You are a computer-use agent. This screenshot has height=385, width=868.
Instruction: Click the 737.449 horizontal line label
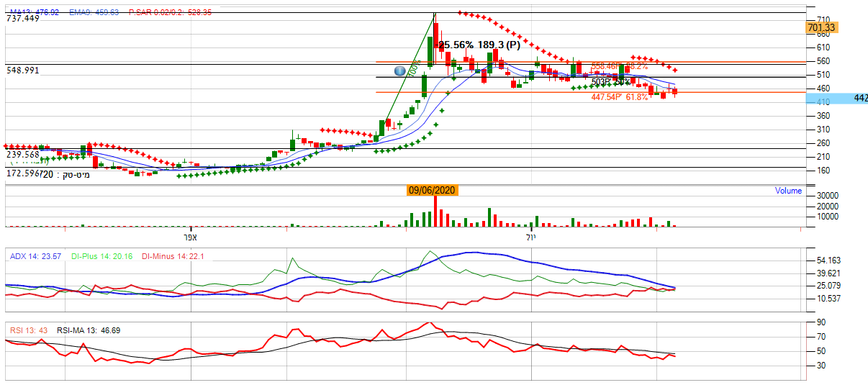pos(23,19)
